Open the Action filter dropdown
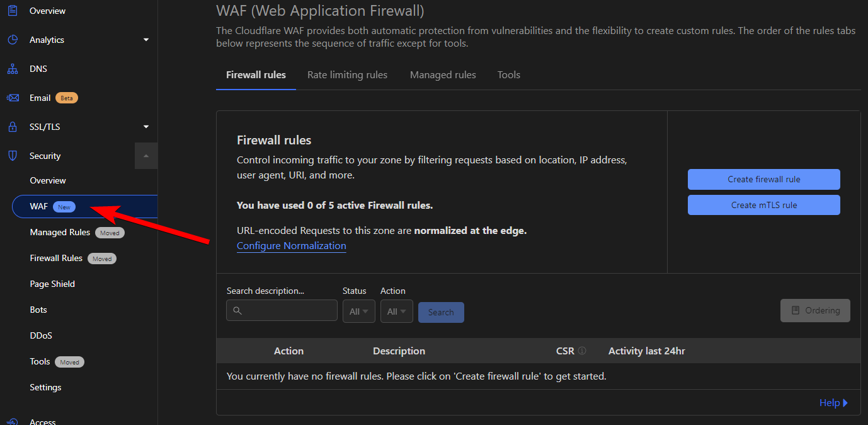The image size is (868, 425). pos(396,311)
